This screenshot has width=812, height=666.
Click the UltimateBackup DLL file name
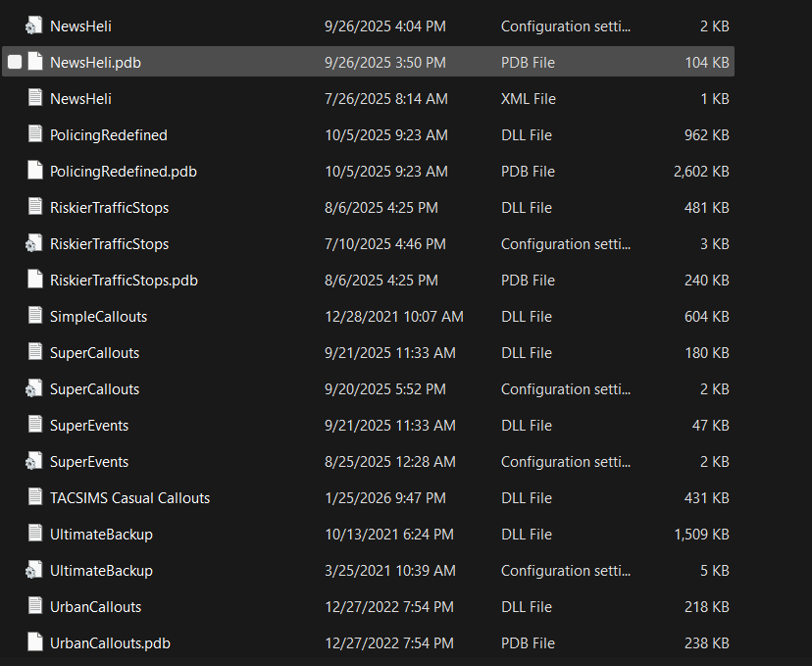click(101, 535)
